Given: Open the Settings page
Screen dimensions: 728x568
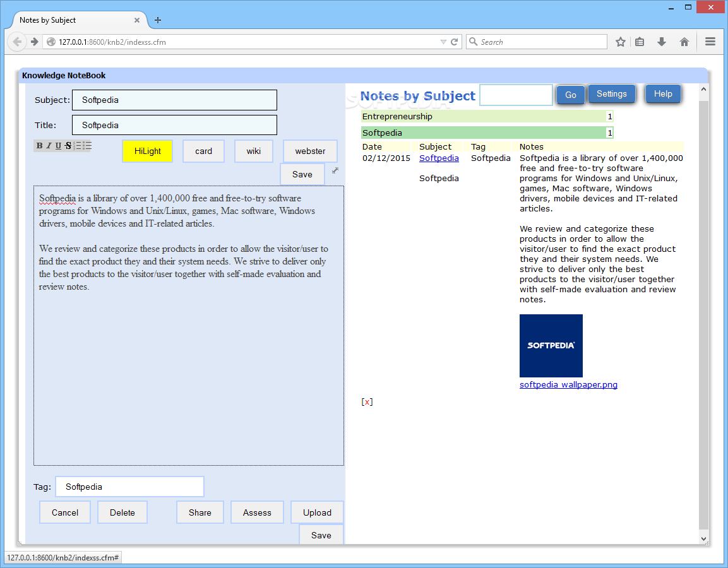Looking at the screenshot, I should click(x=611, y=94).
